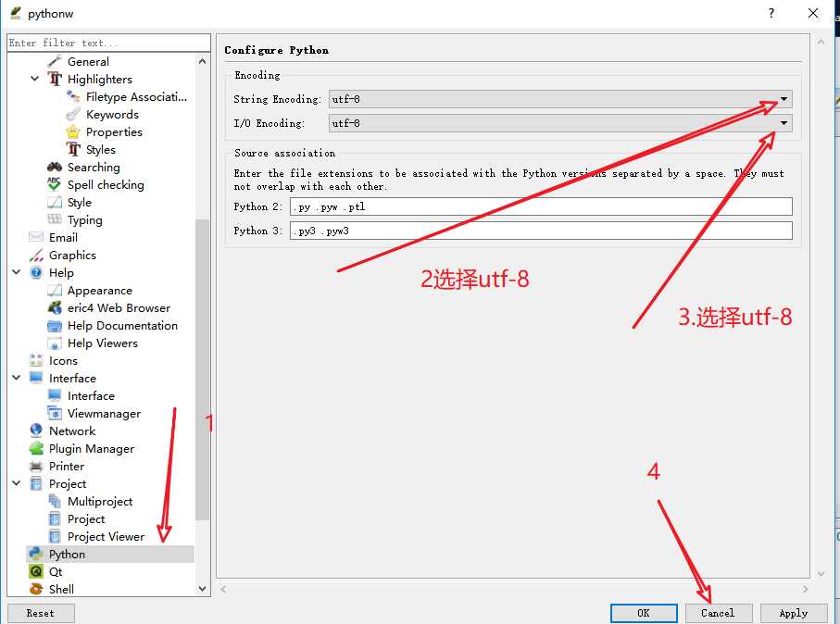Click the Shell icon
This screenshot has height=624, width=840.
36,589
